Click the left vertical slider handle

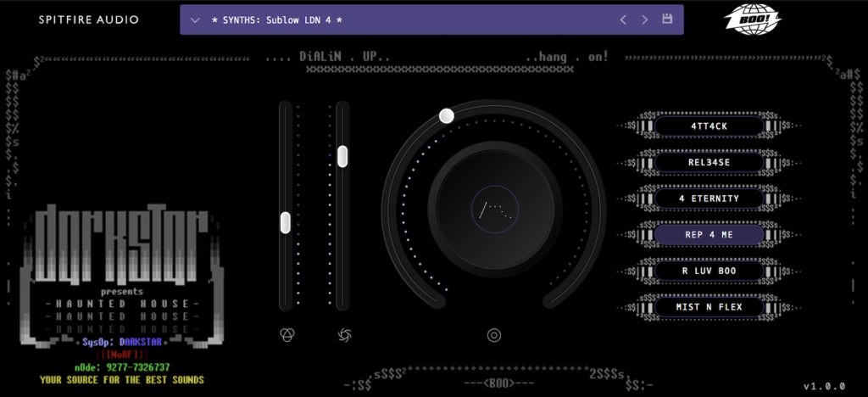[x=286, y=222]
